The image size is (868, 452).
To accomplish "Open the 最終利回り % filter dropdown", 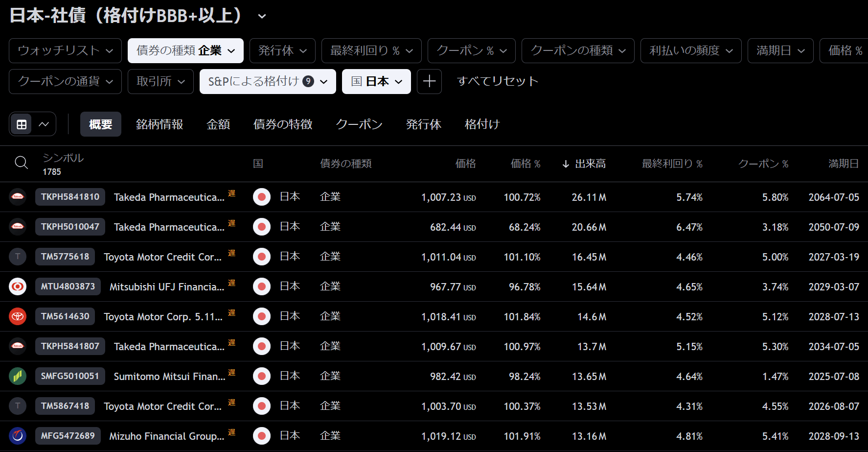I will [x=371, y=51].
